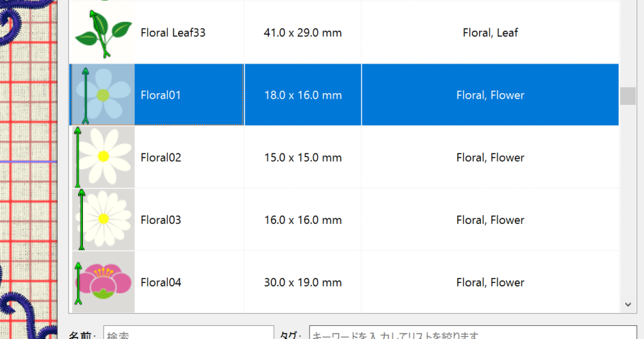Choose the pink Floral04 blossom thumbnail
The width and height of the screenshot is (644, 339).
pyautogui.click(x=103, y=282)
